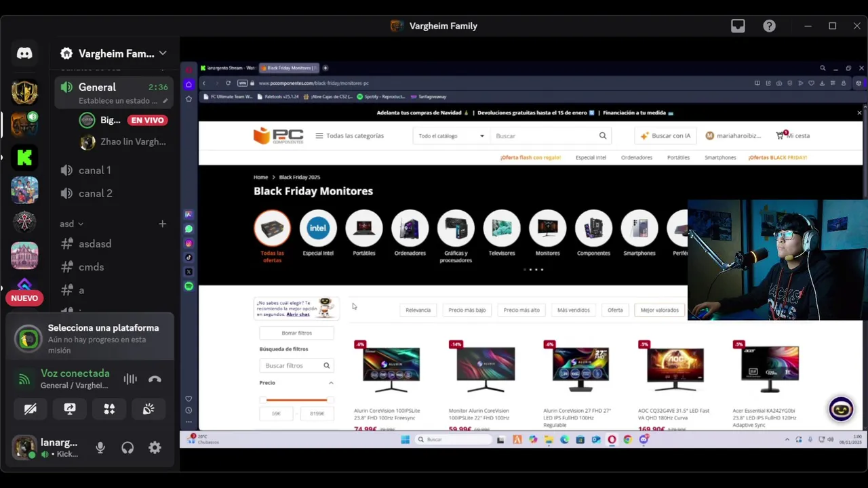Open Ordenadores menu link
This screenshot has width=868, height=488.
637,157
